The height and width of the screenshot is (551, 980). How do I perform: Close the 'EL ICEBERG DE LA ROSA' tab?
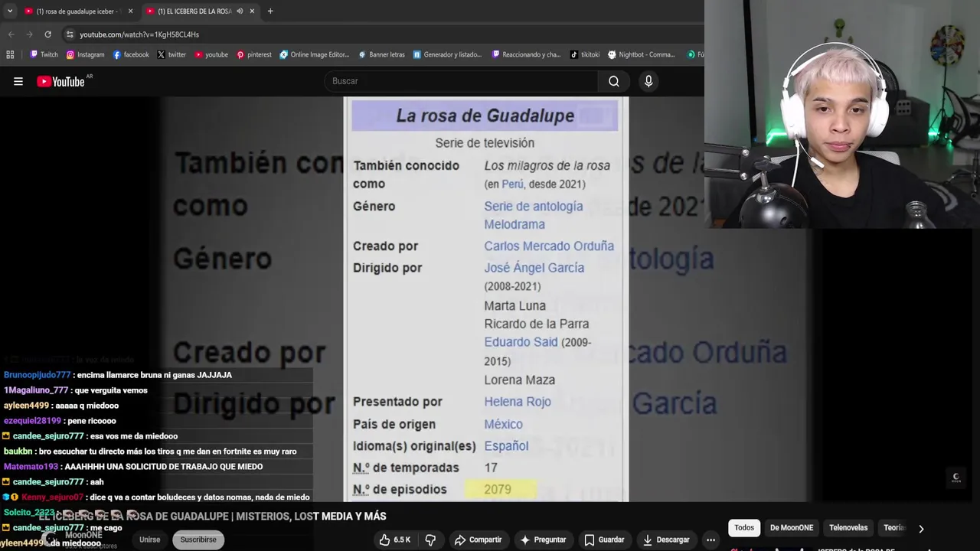coord(252,11)
